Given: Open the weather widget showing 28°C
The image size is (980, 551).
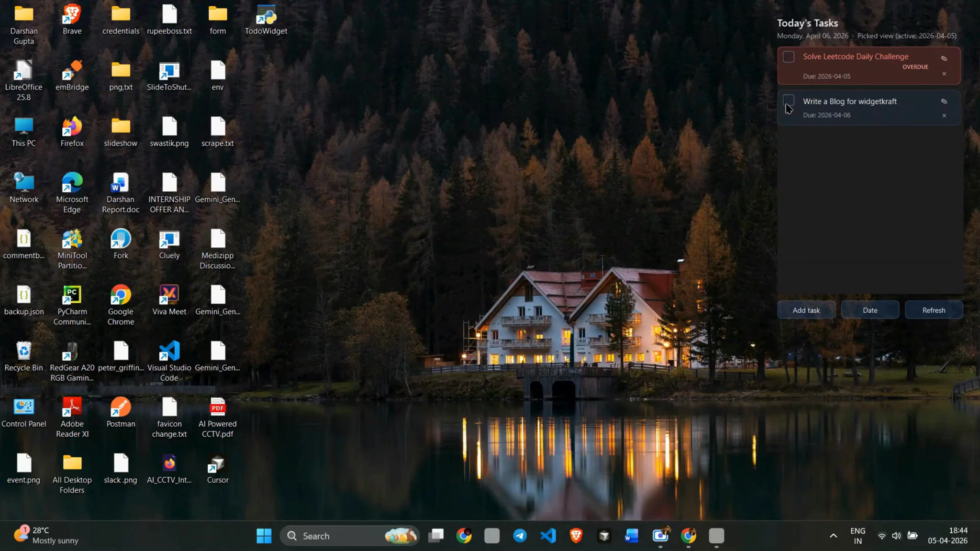Looking at the screenshot, I should [46, 536].
